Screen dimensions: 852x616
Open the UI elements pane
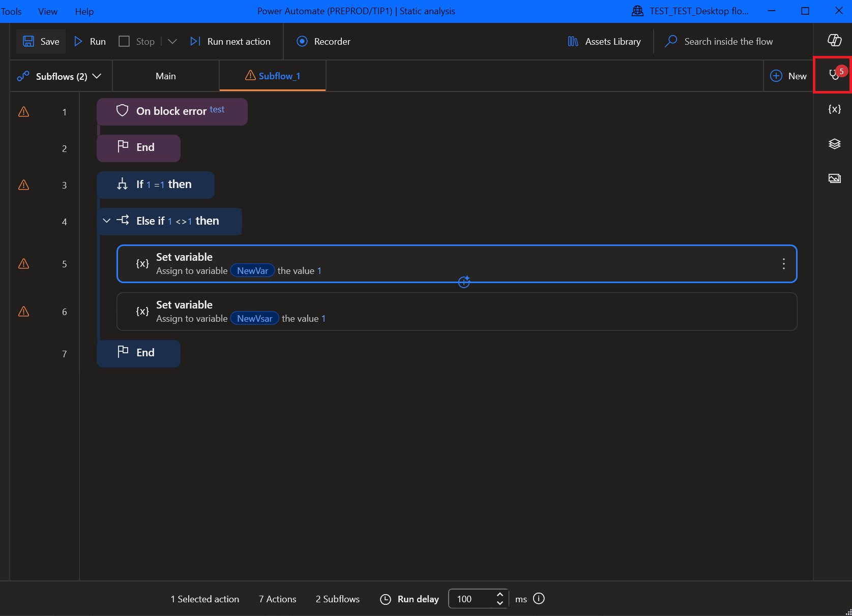tap(834, 144)
